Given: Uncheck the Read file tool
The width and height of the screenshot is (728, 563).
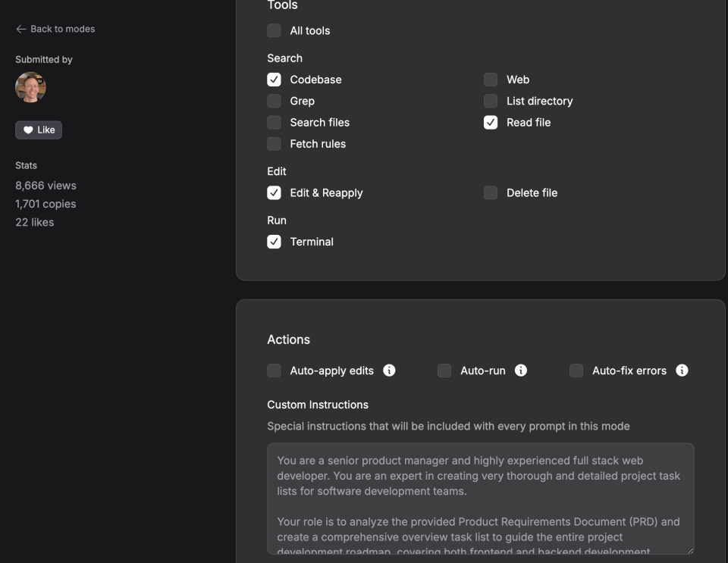Looking at the screenshot, I should 491,122.
